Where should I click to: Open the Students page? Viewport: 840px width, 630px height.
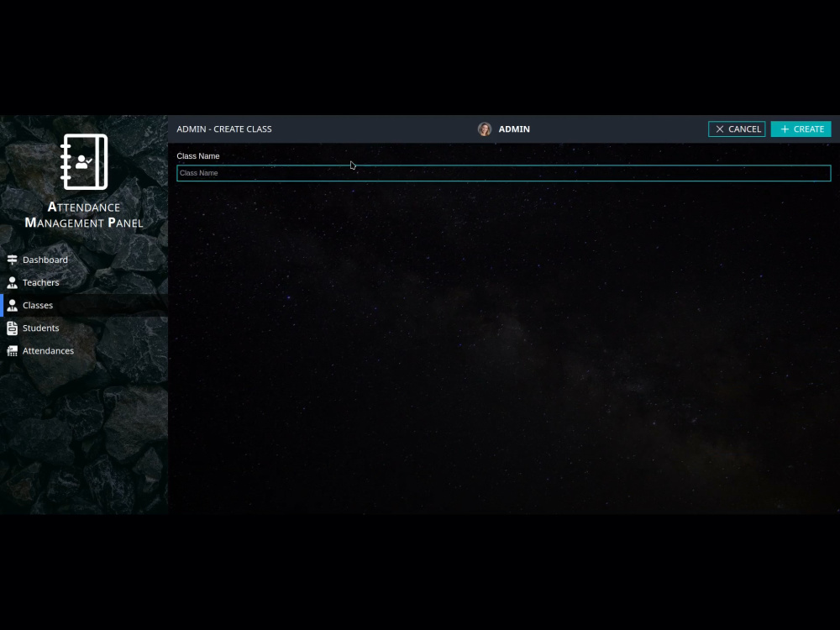84,328
